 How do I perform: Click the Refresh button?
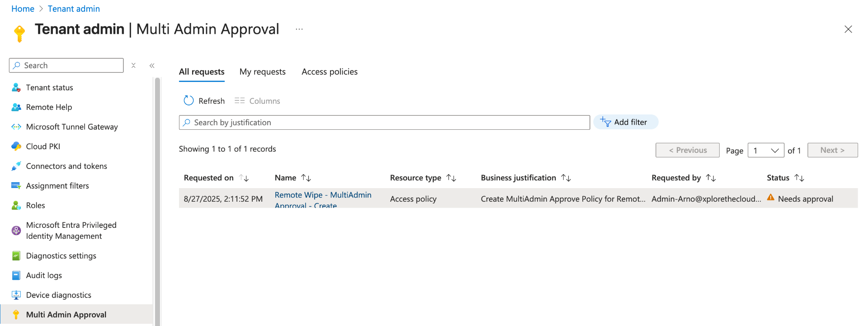click(x=204, y=101)
